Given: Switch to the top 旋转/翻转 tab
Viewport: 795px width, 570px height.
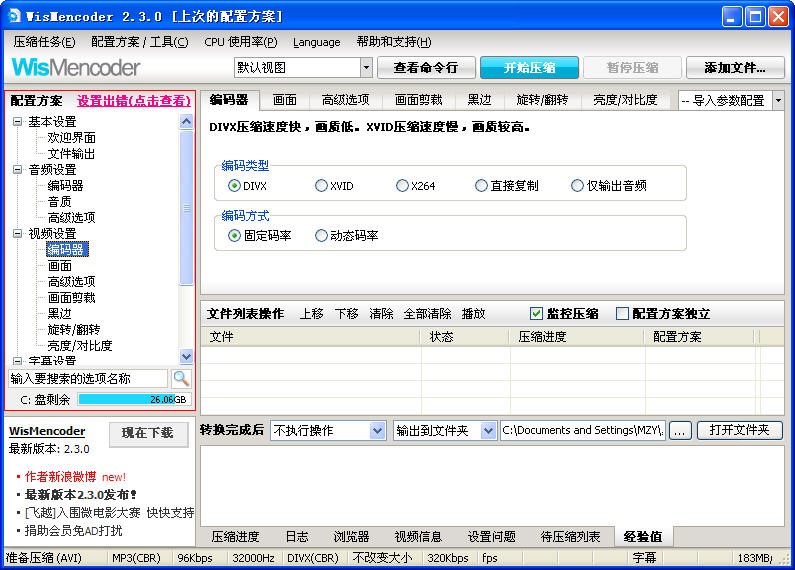Looking at the screenshot, I should click(x=542, y=100).
